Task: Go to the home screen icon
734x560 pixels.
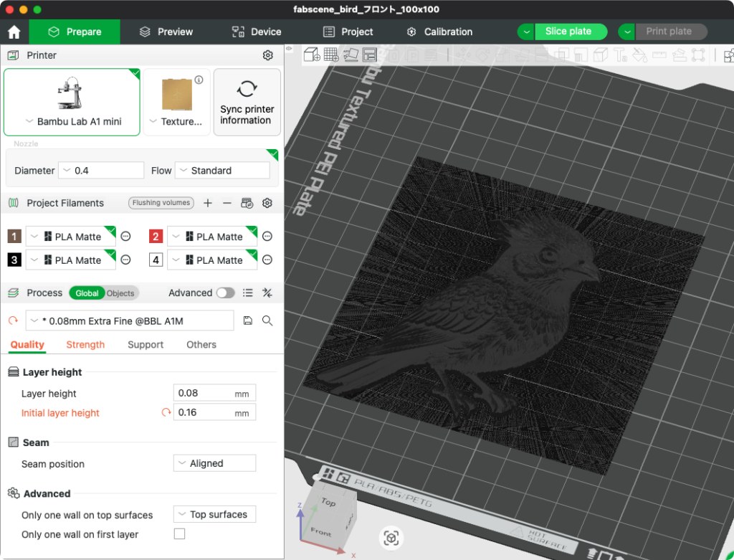Action: click(x=14, y=32)
